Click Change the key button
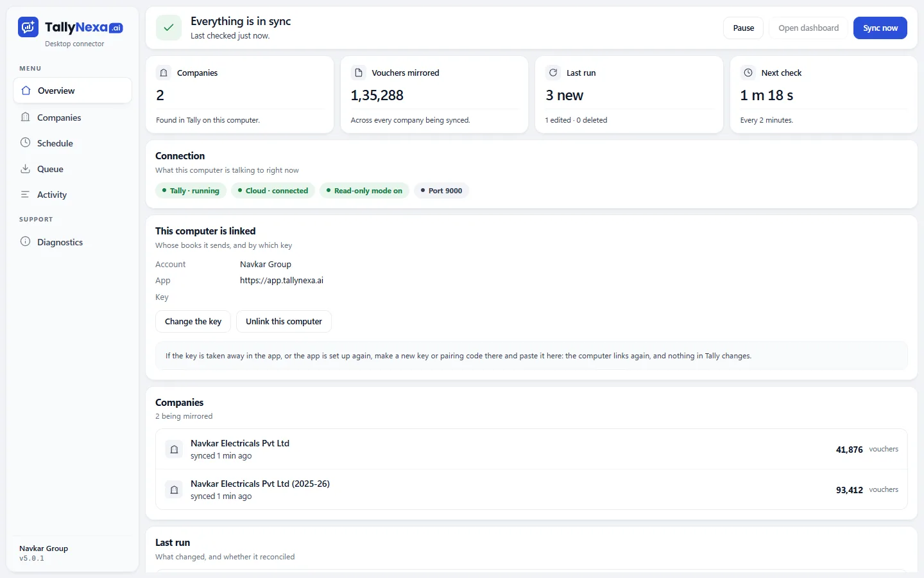 click(193, 321)
